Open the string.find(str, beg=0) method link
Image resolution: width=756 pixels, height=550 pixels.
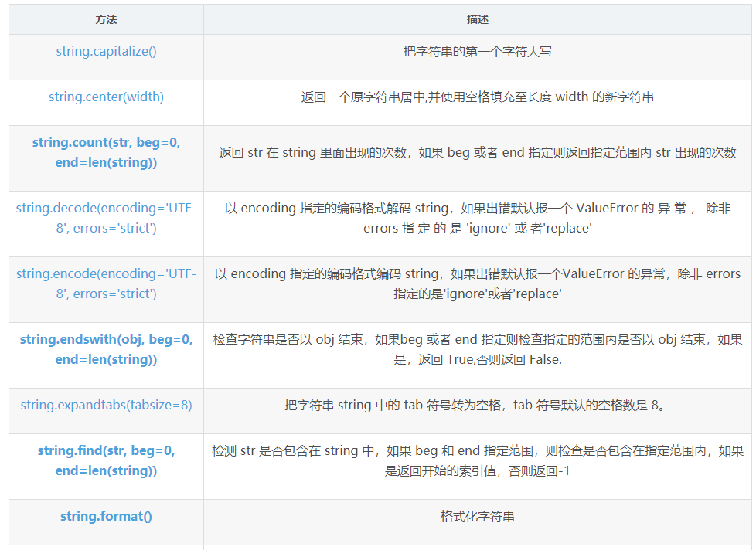(x=106, y=460)
